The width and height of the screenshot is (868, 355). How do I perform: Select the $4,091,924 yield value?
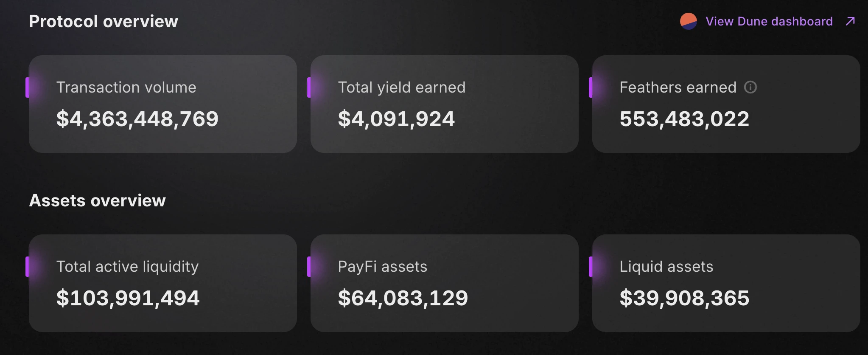tap(396, 118)
